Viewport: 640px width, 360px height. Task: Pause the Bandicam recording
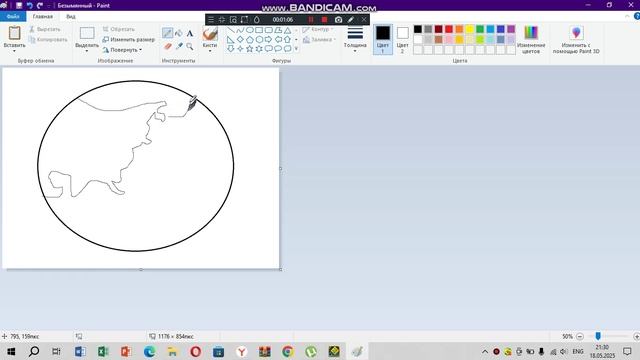click(311, 20)
